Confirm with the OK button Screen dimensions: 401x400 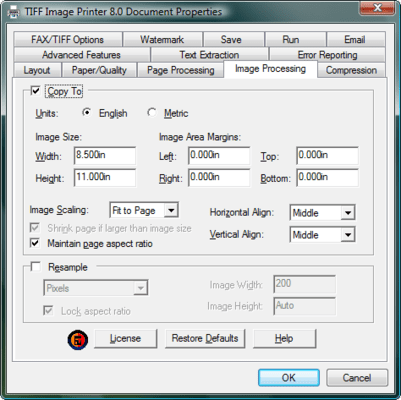click(x=289, y=378)
